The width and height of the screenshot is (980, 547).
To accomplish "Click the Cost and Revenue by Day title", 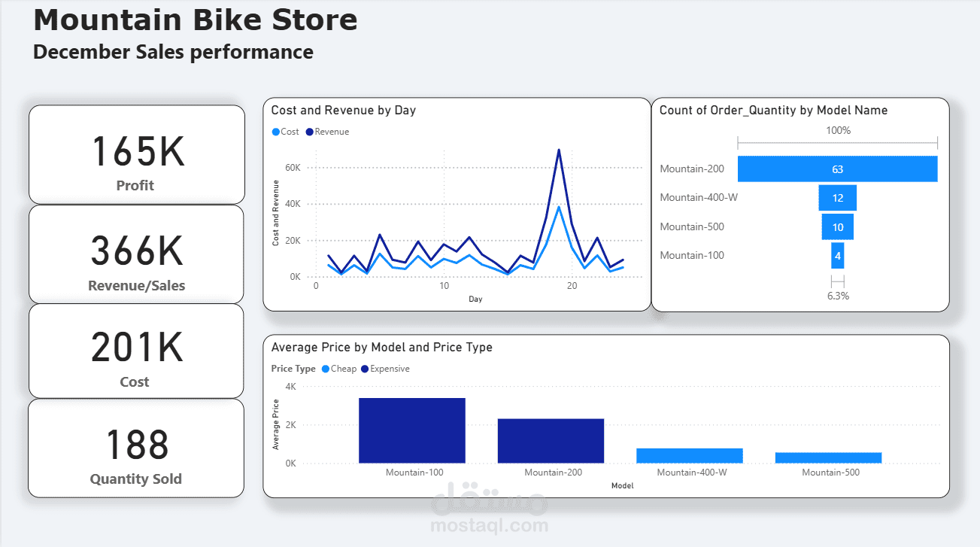I will [x=343, y=111].
